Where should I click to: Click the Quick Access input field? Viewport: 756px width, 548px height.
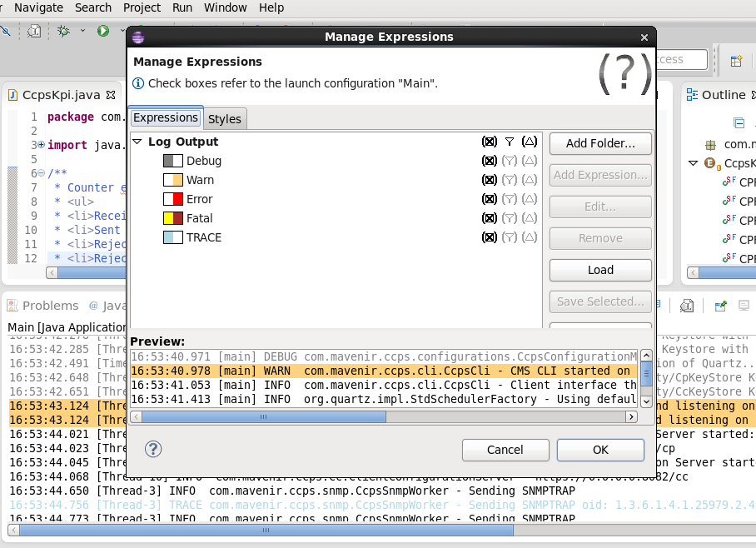(681, 59)
